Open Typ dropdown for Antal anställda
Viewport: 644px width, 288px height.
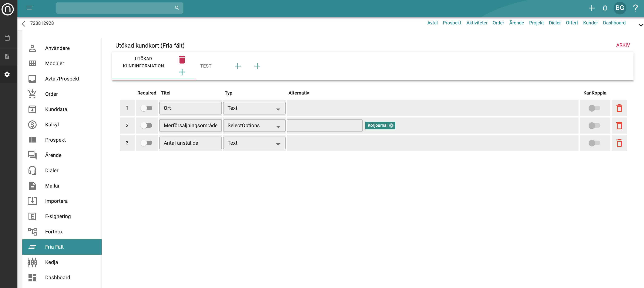coord(254,143)
